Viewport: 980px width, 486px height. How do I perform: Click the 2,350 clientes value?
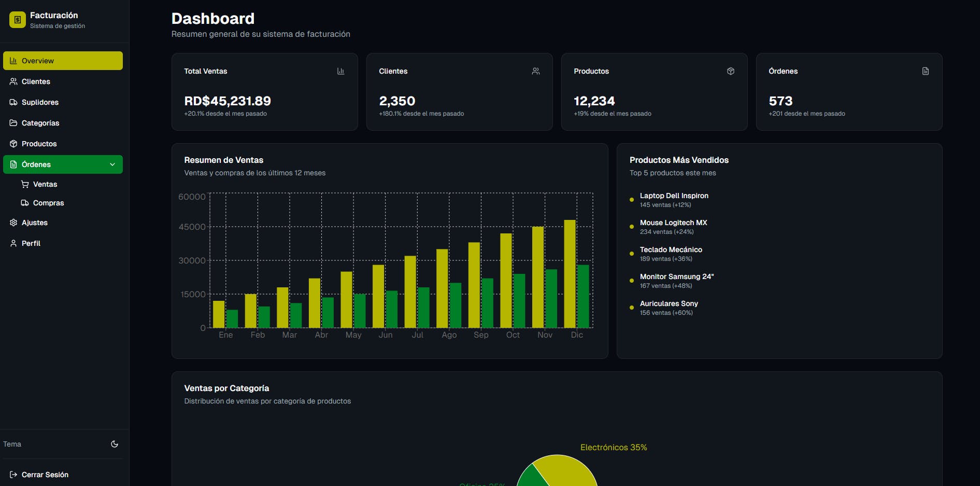pos(397,101)
